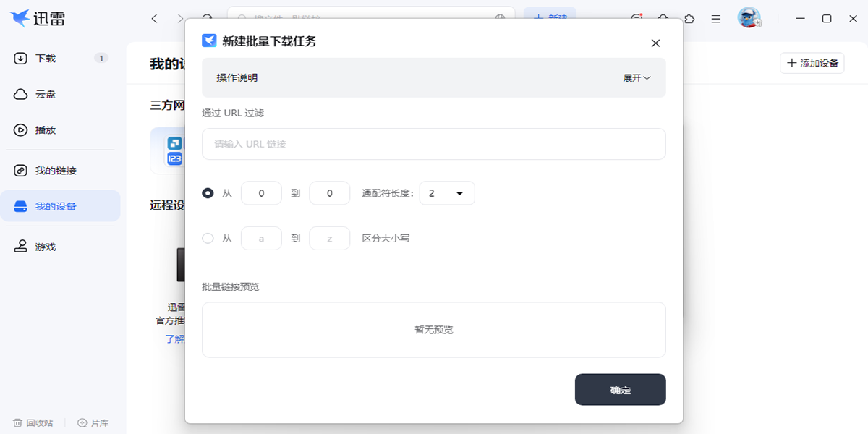Open the 片库 film library

click(x=93, y=422)
